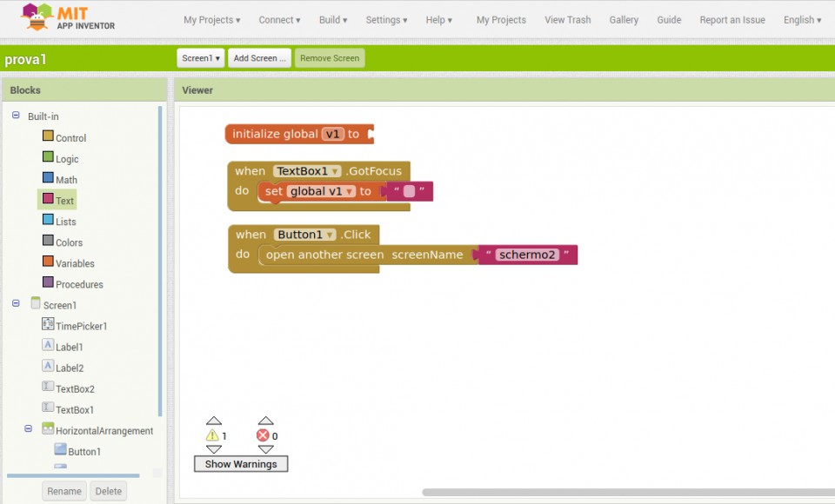Open the Report an Issue link
Screen dimensions: 835x504
731,19
